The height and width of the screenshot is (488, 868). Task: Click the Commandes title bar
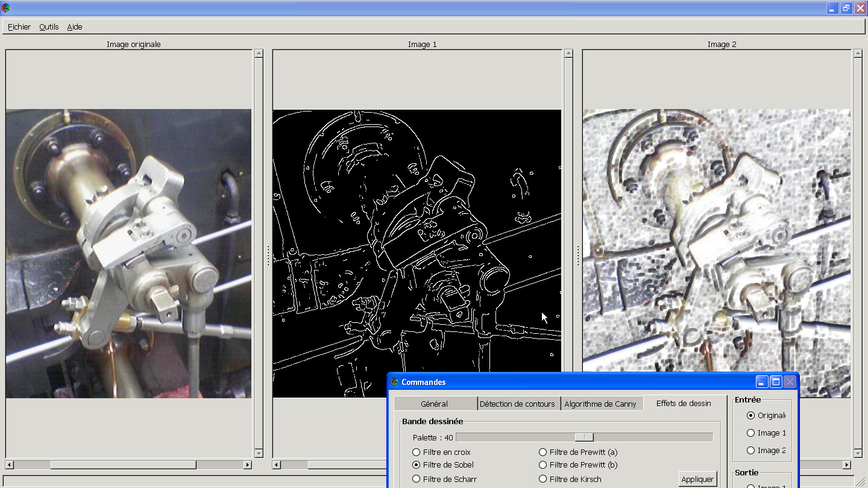tap(592, 382)
